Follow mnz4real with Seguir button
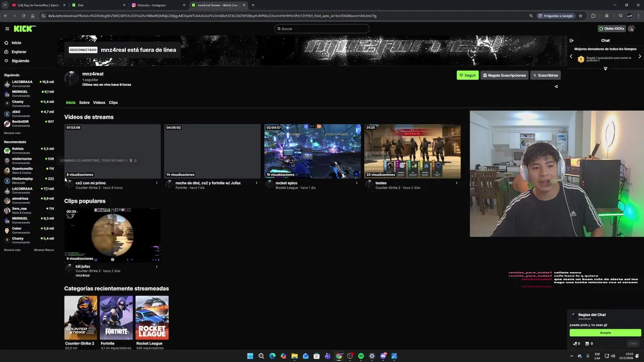The image size is (644, 362). [x=467, y=75]
